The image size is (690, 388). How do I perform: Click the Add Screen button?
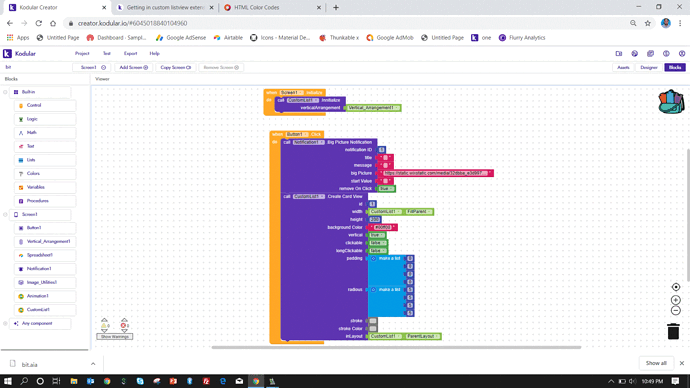pos(133,68)
